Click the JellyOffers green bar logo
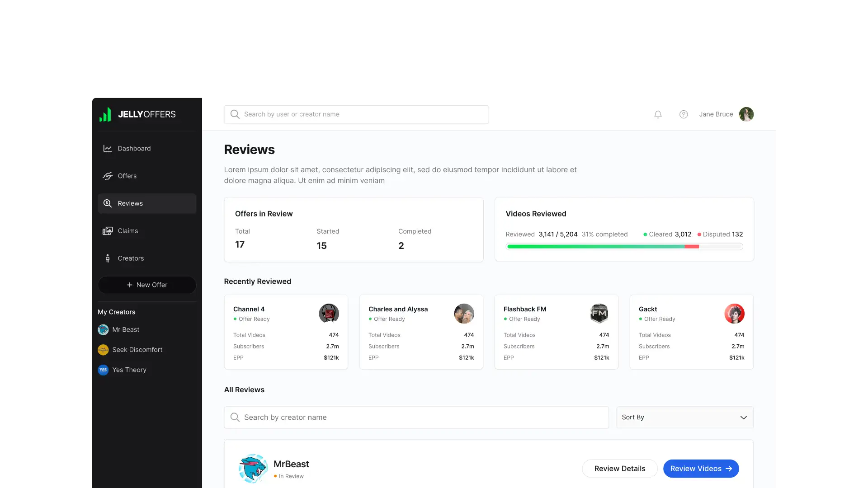This screenshot has height=488, width=868. [105, 114]
